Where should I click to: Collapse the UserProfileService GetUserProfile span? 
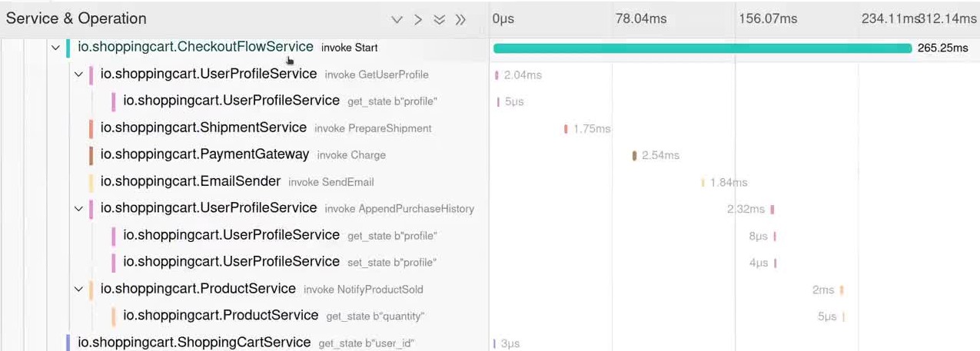point(78,75)
